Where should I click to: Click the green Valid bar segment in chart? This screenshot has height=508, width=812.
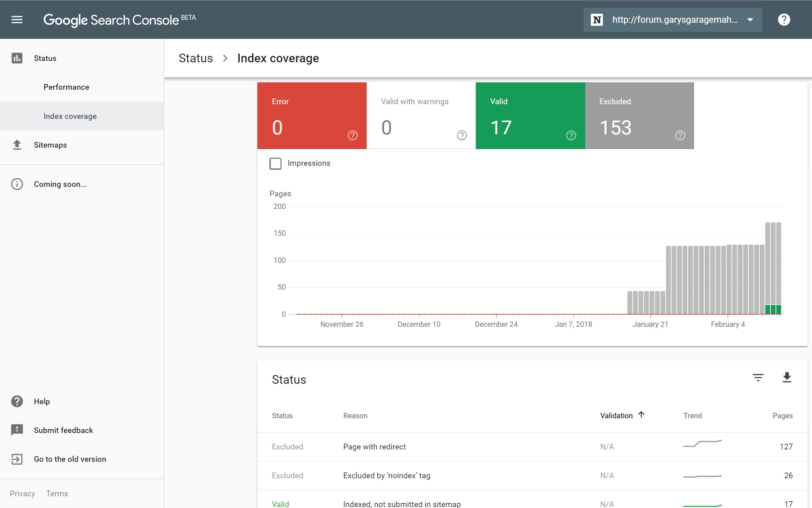[x=773, y=309]
